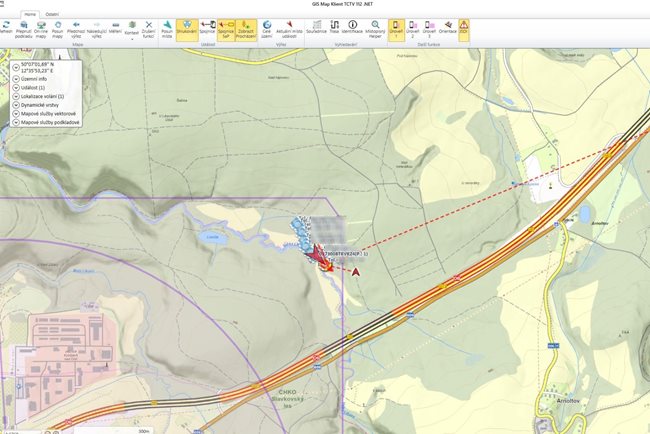Toggle Úroveň 1 level button
Image resolution: width=650 pixels, height=434 pixels.
tap(396, 28)
